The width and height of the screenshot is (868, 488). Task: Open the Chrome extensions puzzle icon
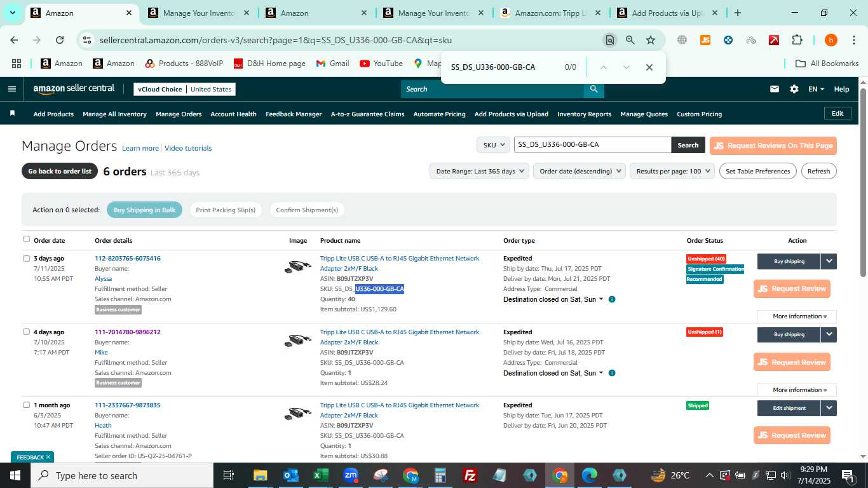[x=797, y=40]
